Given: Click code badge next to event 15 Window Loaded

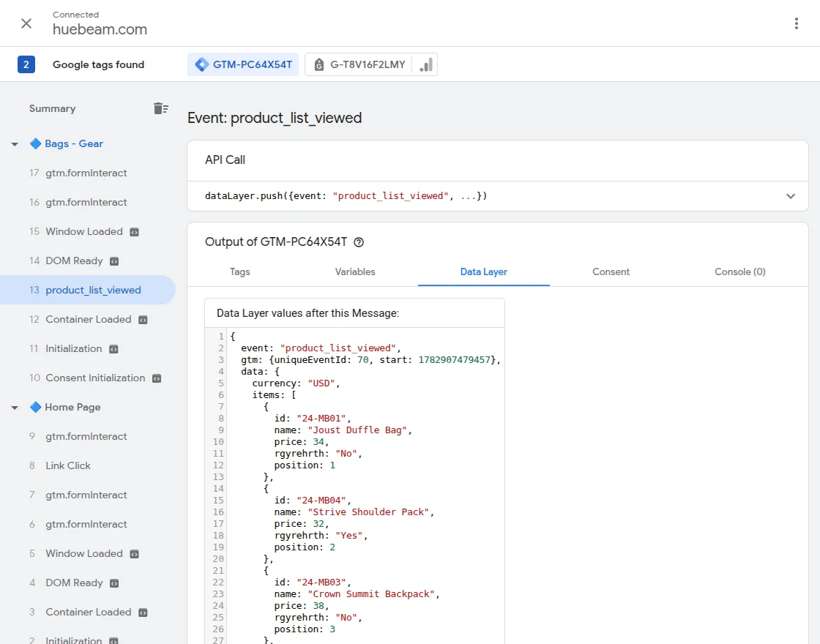Looking at the screenshot, I should [x=135, y=232].
